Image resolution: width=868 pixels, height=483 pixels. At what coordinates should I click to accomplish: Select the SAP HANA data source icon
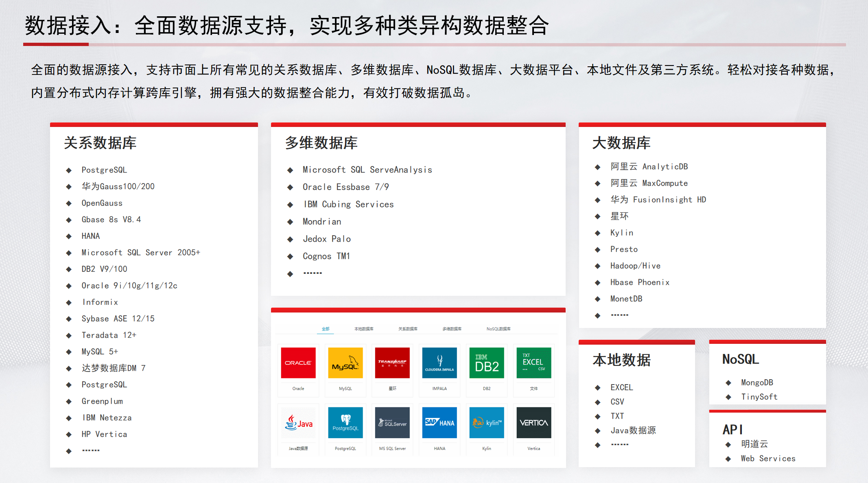click(x=439, y=423)
